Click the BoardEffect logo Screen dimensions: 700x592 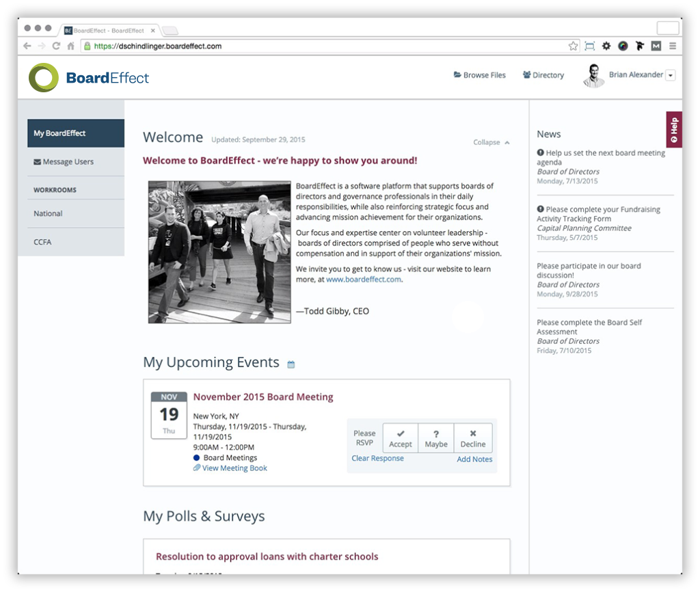(x=89, y=77)
